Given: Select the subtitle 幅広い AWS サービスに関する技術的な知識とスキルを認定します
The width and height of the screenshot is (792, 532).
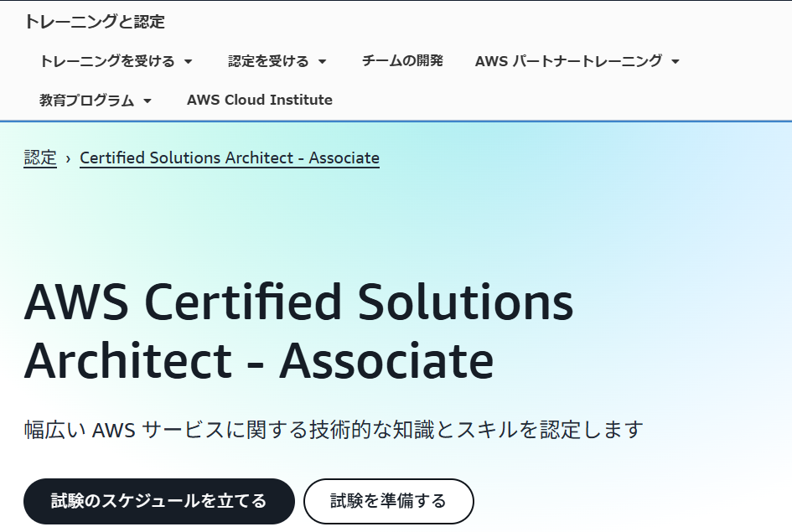Looking at the screenshot, I should click(x=334, y=430).
